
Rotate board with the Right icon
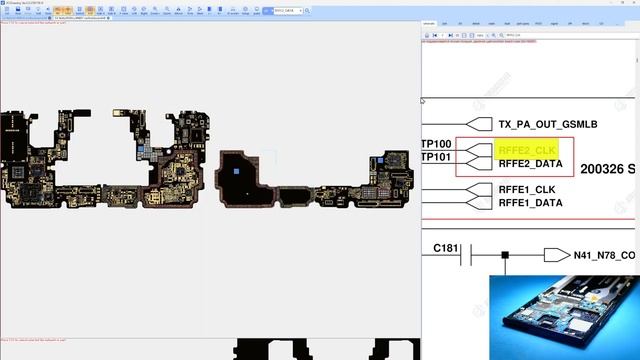click(144, 10)
